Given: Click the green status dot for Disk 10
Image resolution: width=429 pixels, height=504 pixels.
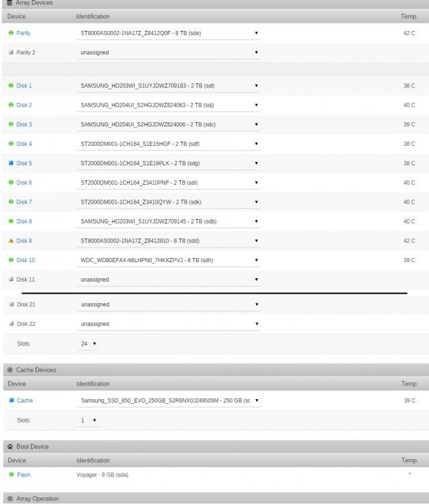Looking at the screenshot, I should [x=11, y=259].
